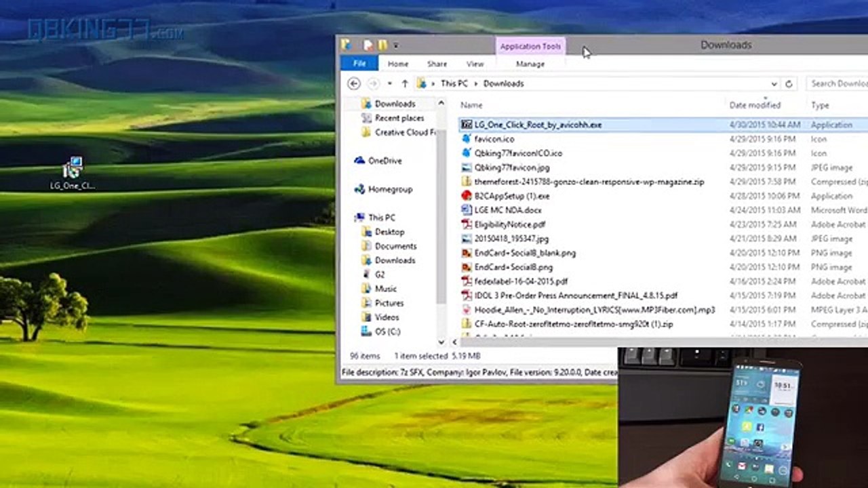
Task: Select Homegroup in the navigation pane
Action: tap(383, 189)
